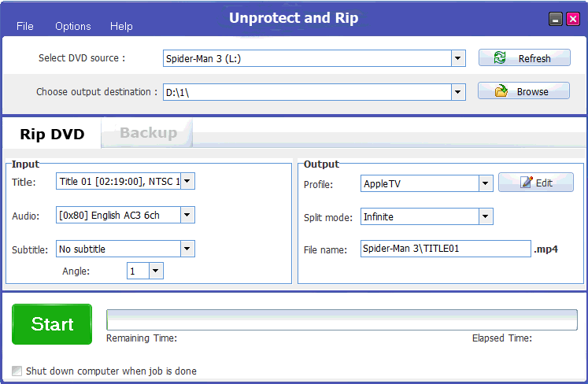This screenshot has height=384, width=588.
Task: Open the Help menu
Action: click(121, 26)
